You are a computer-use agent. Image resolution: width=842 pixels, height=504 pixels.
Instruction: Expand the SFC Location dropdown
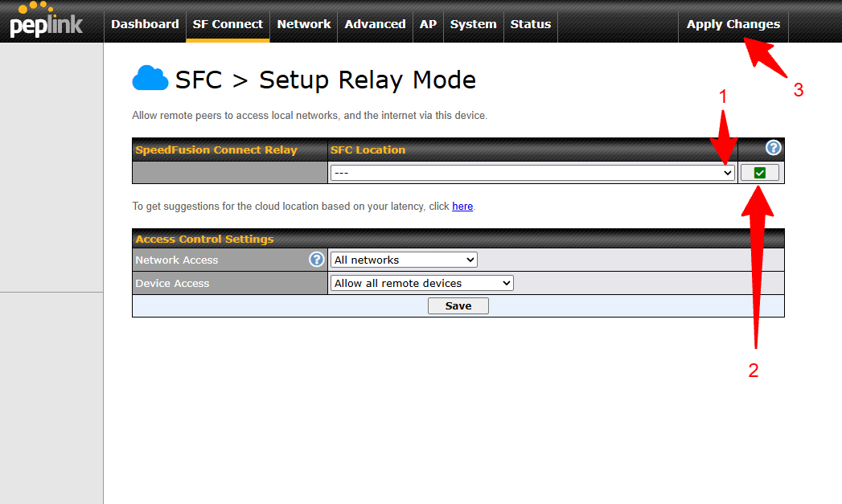(x=532, y=173)
